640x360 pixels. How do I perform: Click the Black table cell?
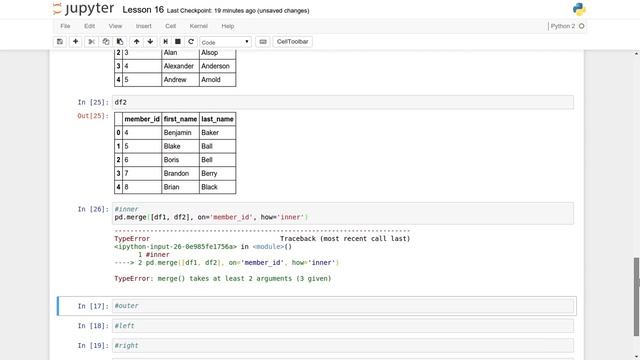(x=218, y=187)
